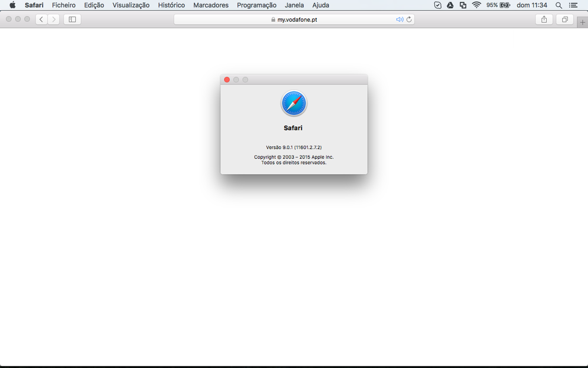The height and width of the screenshot is (368, 588).
Task: Open the Ficheiro menu
Action: pyautogui.click(x=64, y=5)
